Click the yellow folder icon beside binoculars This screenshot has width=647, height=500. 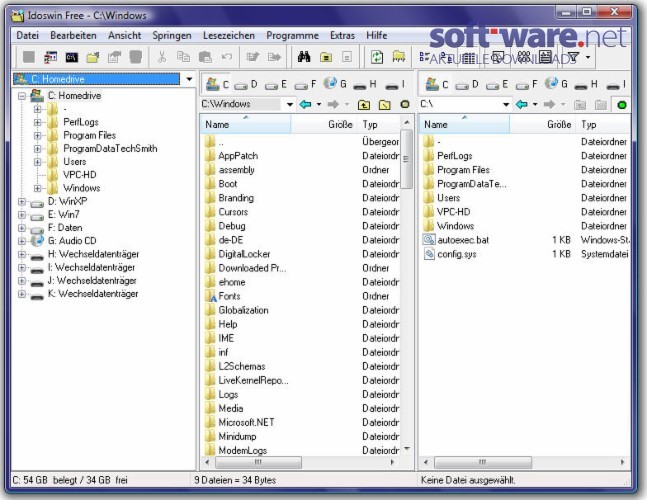pos(326,57)
